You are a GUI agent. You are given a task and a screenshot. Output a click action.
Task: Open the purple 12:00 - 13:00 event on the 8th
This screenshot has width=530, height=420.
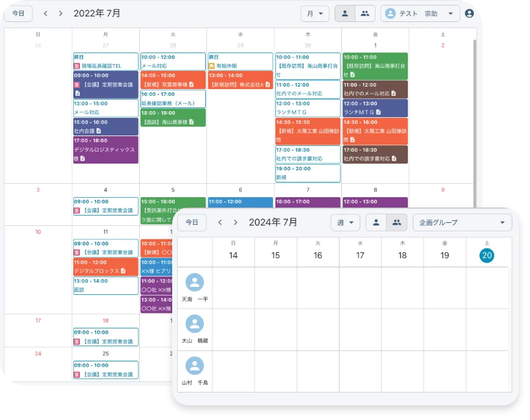pos(375,202)
